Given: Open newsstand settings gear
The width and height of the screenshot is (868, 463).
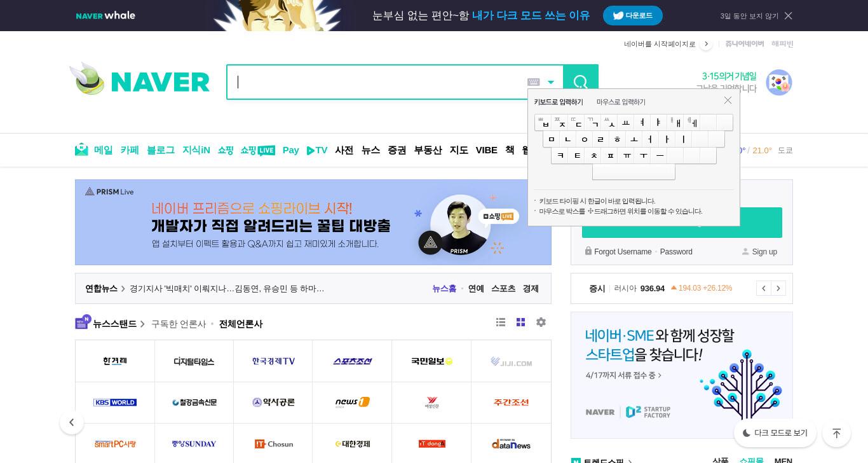Looking at the screenshot, I should [x=541, y=322].
